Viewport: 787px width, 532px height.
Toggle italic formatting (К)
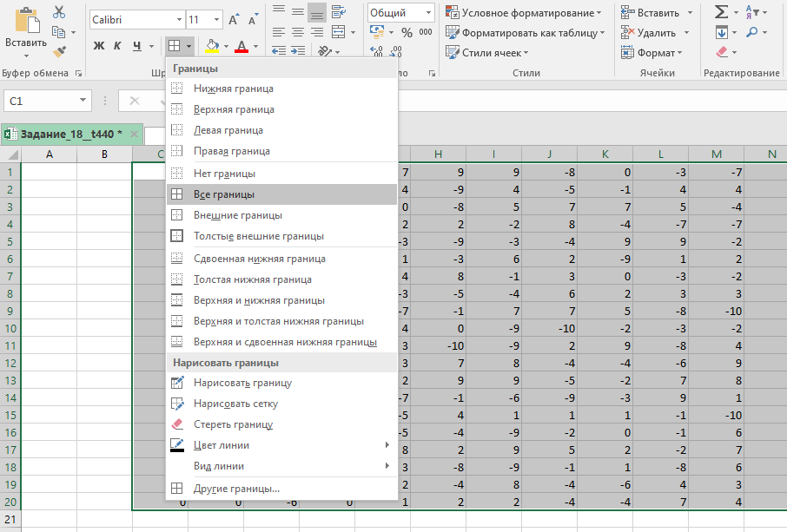point(118,45)
